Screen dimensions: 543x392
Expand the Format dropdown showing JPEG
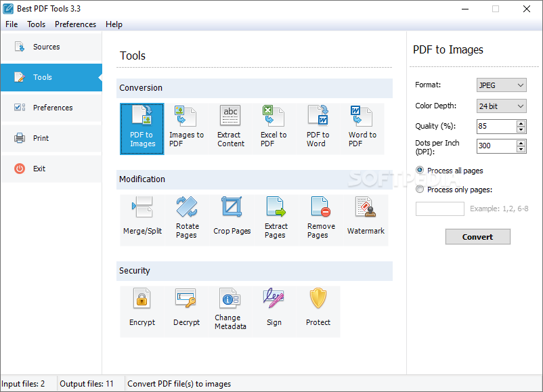[502, 85]
